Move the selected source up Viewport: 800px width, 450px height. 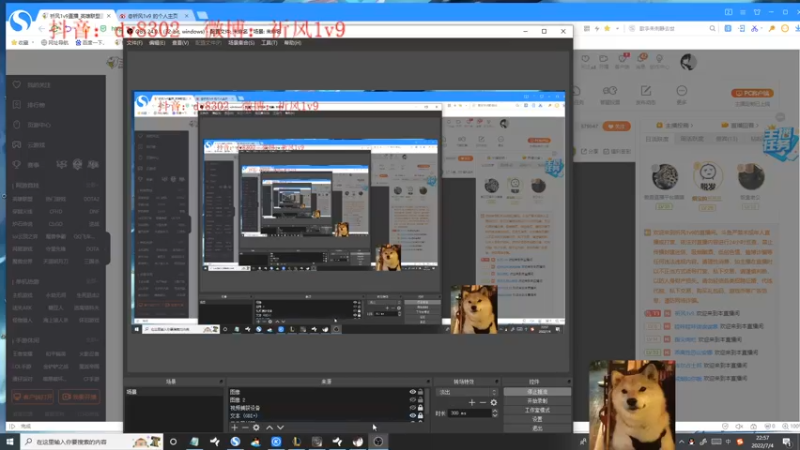(269, 428)
